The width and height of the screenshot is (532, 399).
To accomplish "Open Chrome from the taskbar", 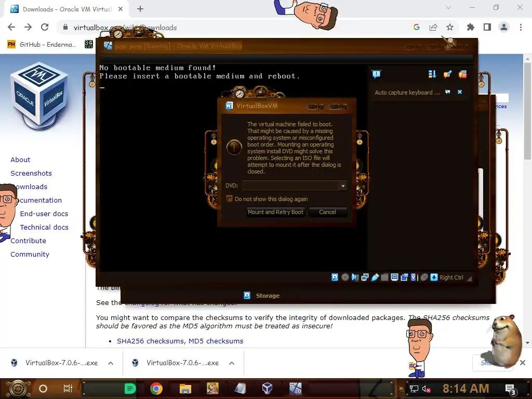I will click(156, 389).
